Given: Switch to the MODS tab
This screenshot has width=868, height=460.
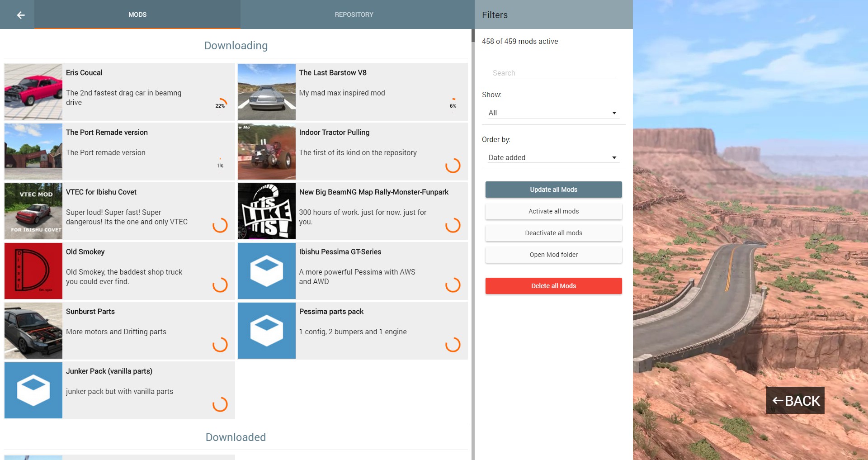Looking at the screenshot, I should (x=137, y=14).
